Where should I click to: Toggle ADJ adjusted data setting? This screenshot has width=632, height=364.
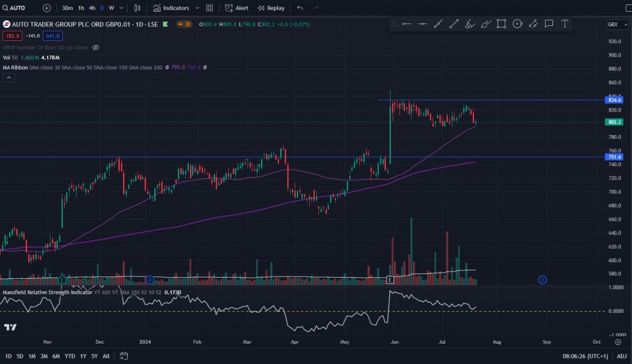pos(621,356)
